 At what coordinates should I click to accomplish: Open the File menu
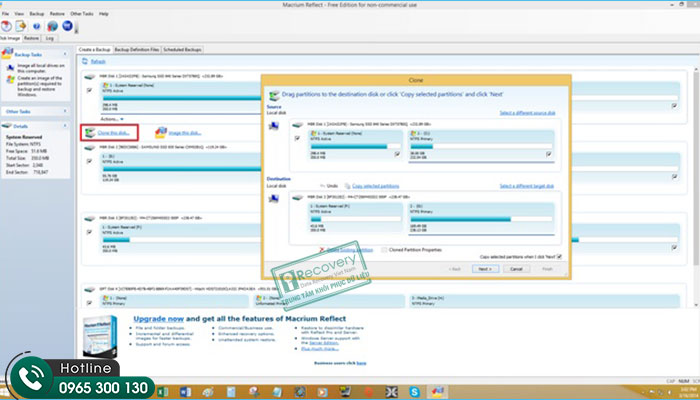[5, 14]
